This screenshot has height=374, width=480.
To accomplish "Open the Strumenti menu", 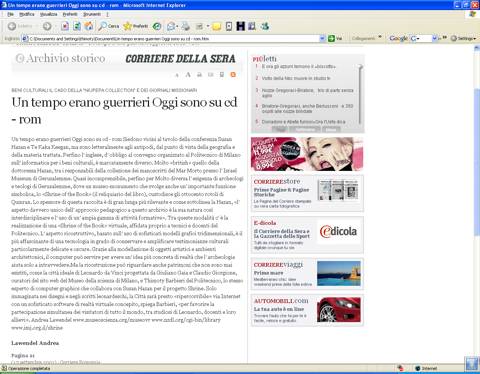I will click(x=92, y=14).
